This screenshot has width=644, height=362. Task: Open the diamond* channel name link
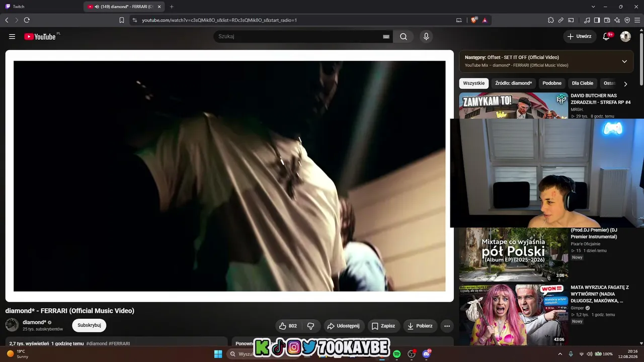pyautogui.click(x=34, y=322)
